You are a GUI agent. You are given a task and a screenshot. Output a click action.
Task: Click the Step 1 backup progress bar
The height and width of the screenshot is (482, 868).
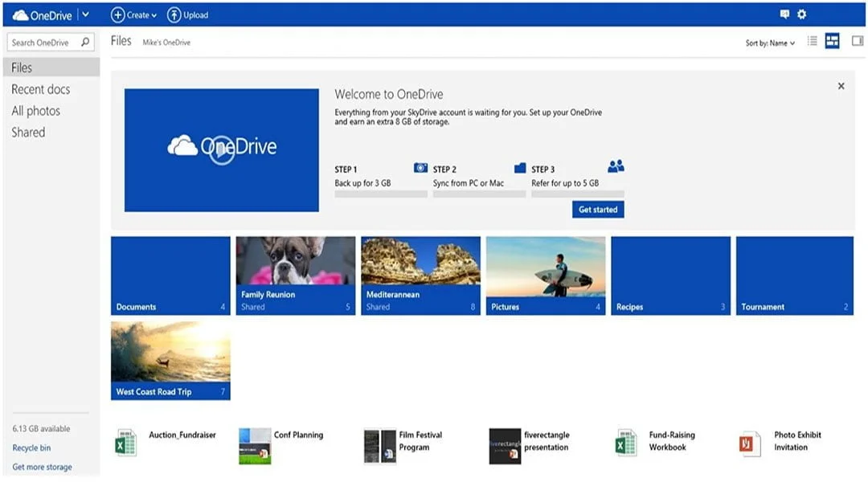tap(380, 194)
